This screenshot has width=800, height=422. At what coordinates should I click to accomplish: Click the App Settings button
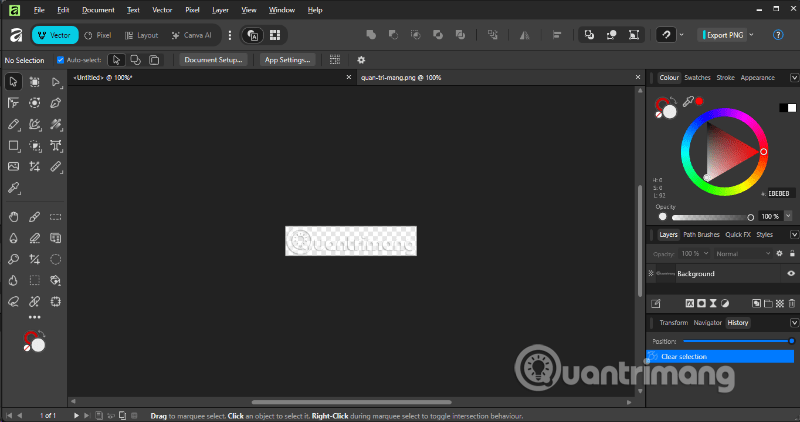287,60
